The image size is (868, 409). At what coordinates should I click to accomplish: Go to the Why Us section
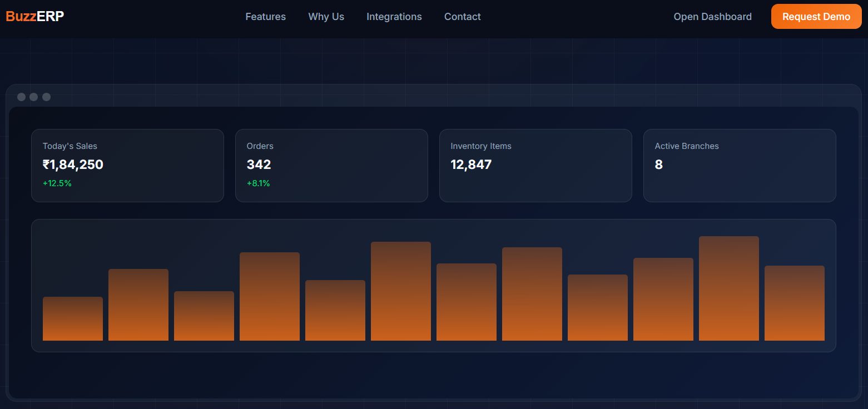click(326, 17)
